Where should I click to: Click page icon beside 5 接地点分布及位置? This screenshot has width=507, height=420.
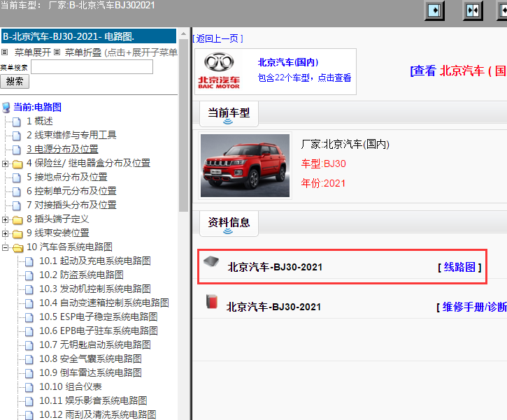17,178
